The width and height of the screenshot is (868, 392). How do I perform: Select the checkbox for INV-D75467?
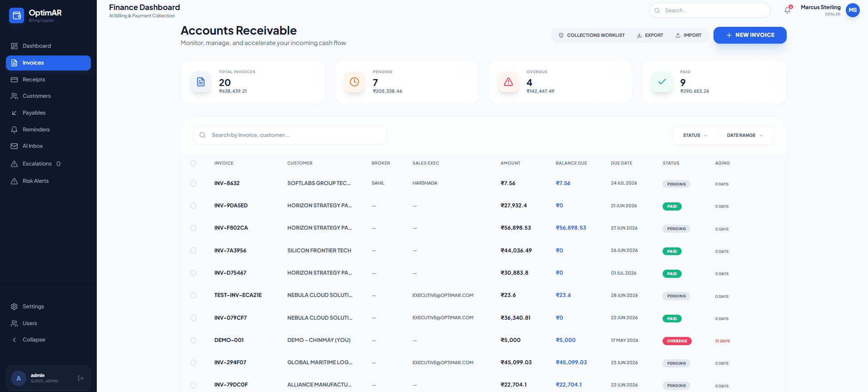[x=194, y=273]
